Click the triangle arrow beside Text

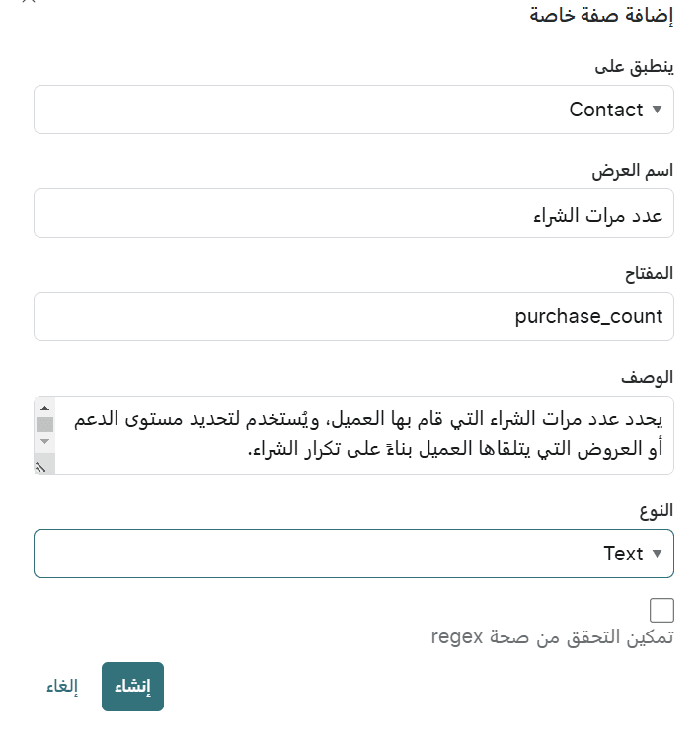click(657, 554)
